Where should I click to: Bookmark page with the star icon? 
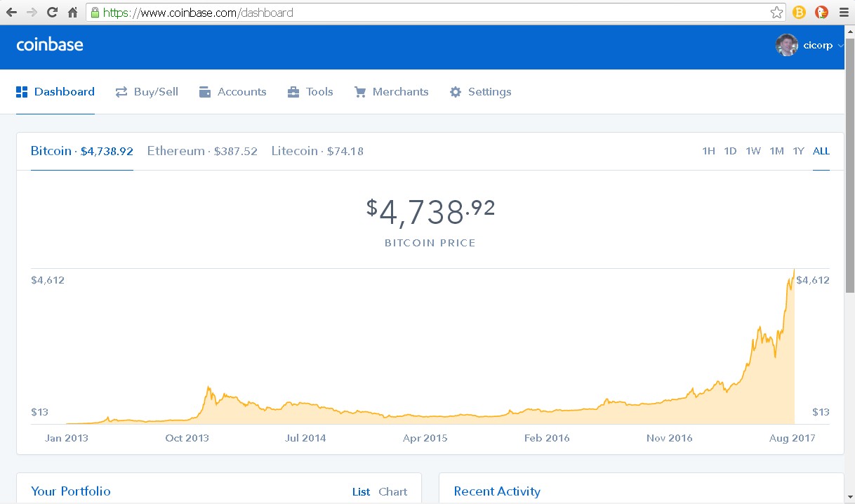776,13
